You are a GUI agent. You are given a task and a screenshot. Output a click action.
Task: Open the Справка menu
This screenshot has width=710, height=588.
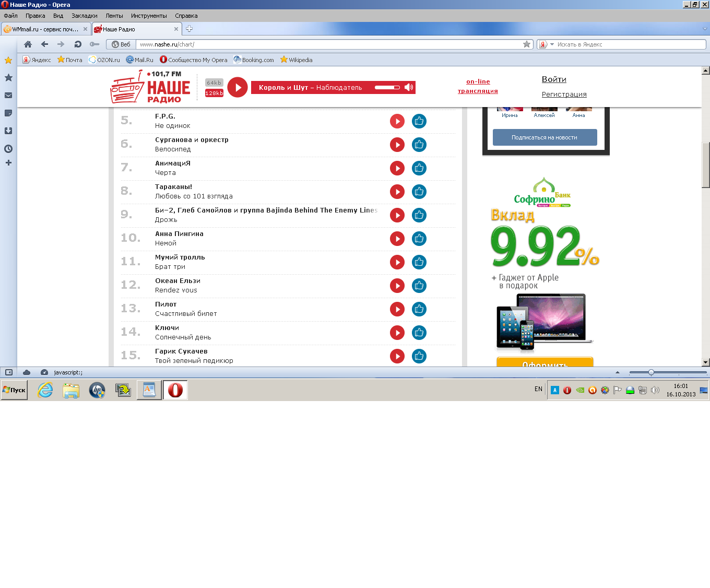(186, 16)
